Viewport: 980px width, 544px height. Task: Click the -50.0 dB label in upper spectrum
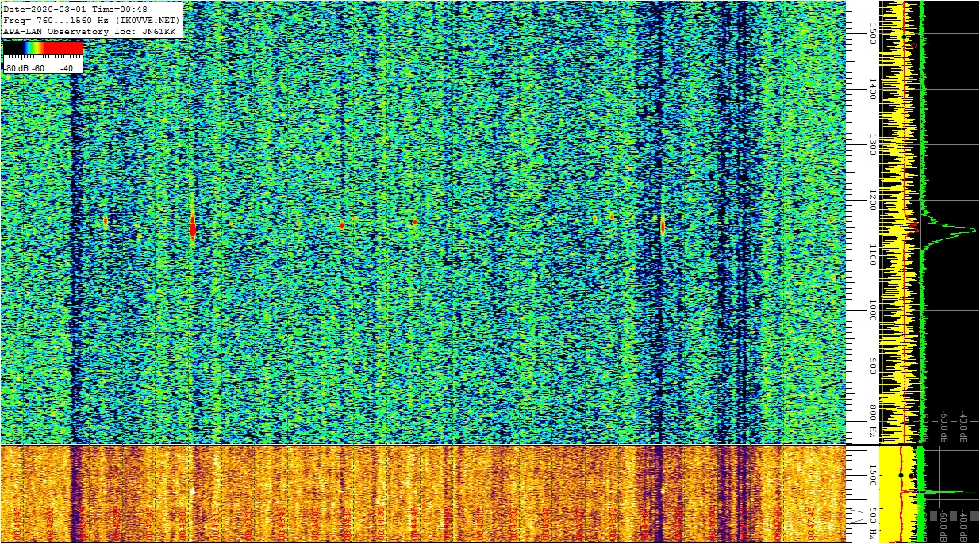tap(944, 427)
